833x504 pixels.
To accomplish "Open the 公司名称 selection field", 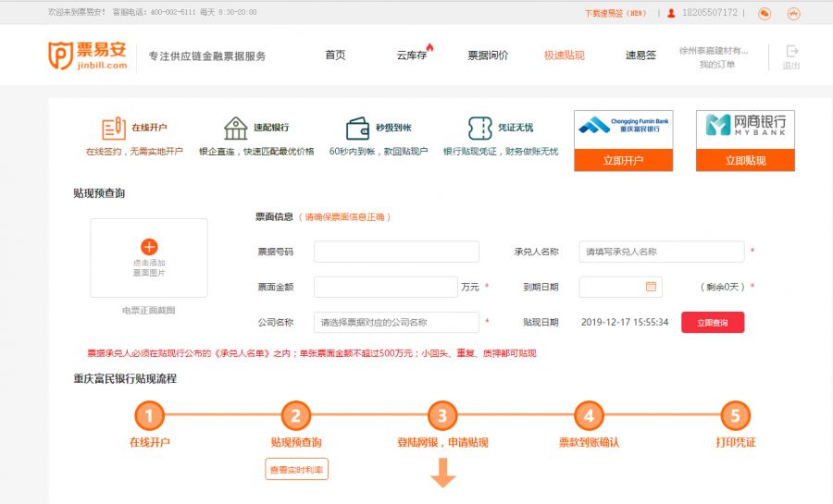I will 396,322.
